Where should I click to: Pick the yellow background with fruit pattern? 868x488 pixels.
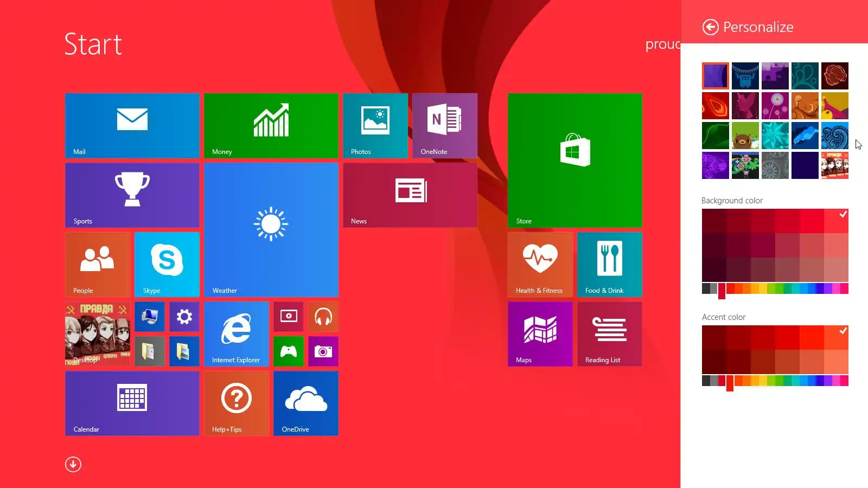pyautogui.click(x=835, y=106)
